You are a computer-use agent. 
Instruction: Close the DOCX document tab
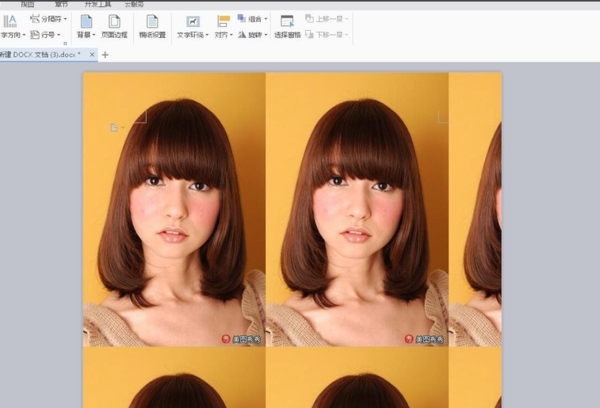coord(92,54)
